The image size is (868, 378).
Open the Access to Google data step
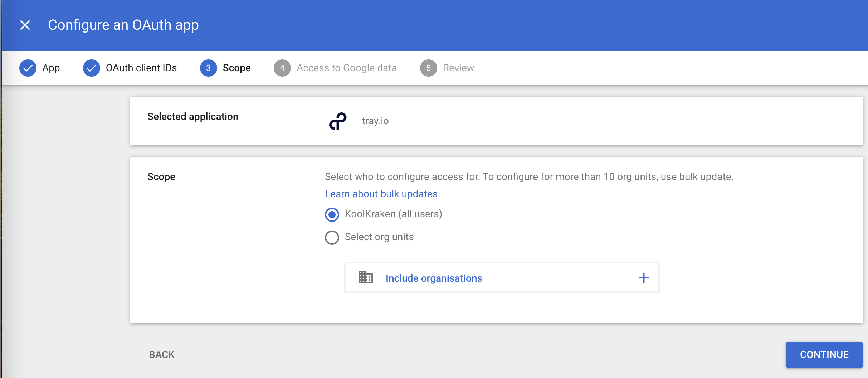coord(347,68)
